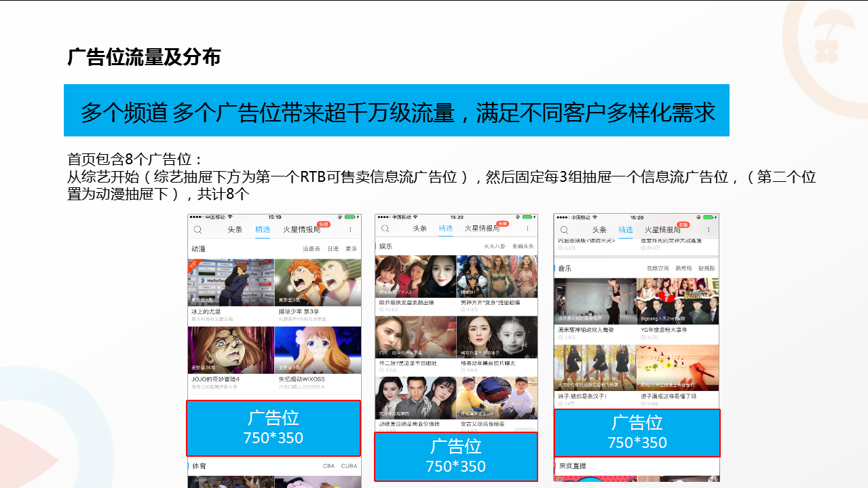Click the 鹿晗官网 link in 音乐 section
868x488 pixels.
658,269
